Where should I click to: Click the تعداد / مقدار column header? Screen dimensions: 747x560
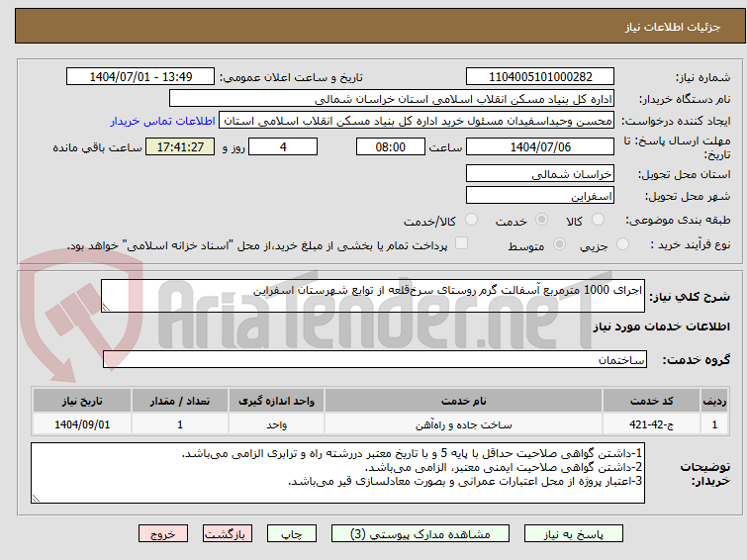(180, 401)
